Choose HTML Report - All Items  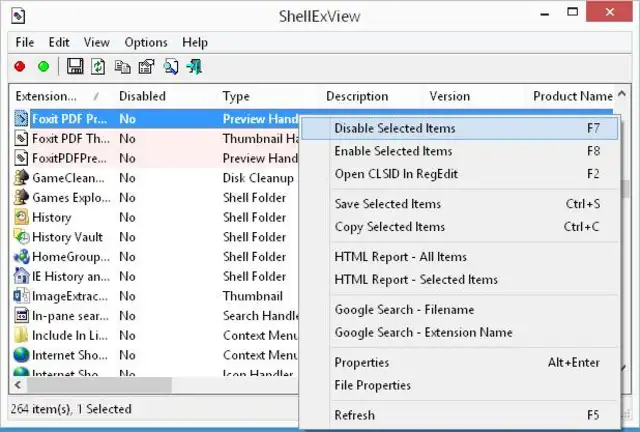(400, 256)
